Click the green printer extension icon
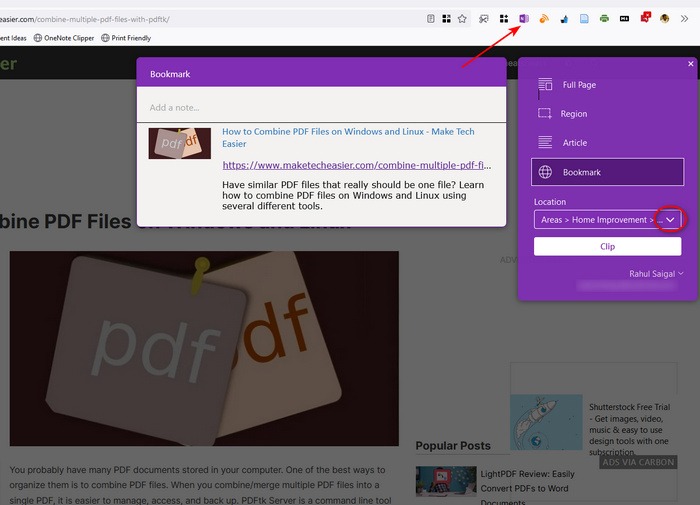 (604, 19)
